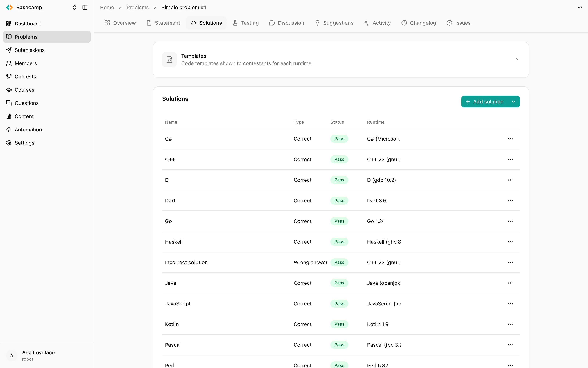Open the 'Incorrect solution' row name
Screen dimensions: 588x368
point(186,262)
